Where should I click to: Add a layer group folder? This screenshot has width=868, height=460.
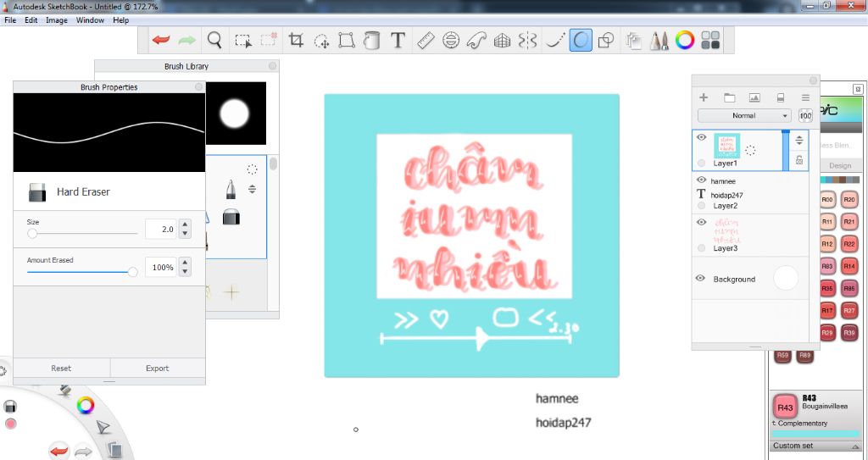tap(729, 97)
